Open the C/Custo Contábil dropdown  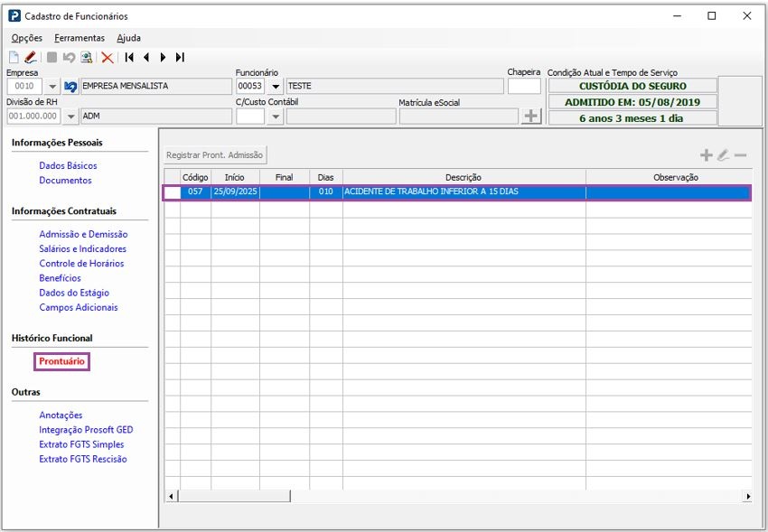[276, 117]
